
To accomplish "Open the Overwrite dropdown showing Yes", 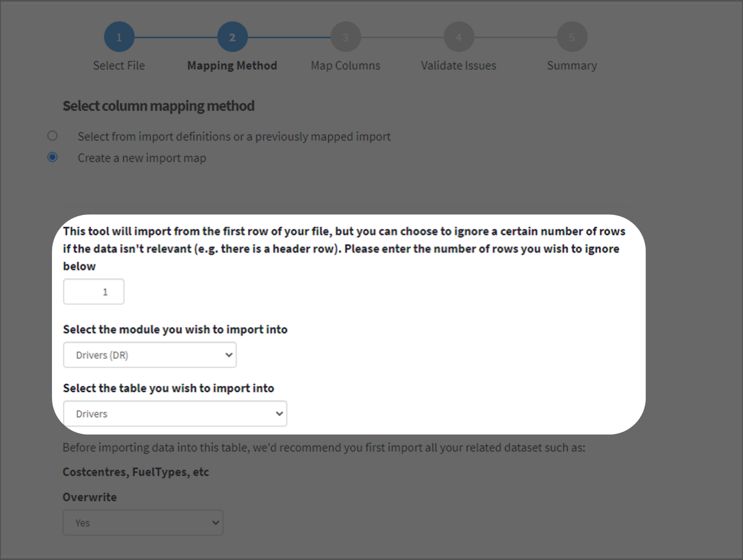I will [x=143, y=522].
